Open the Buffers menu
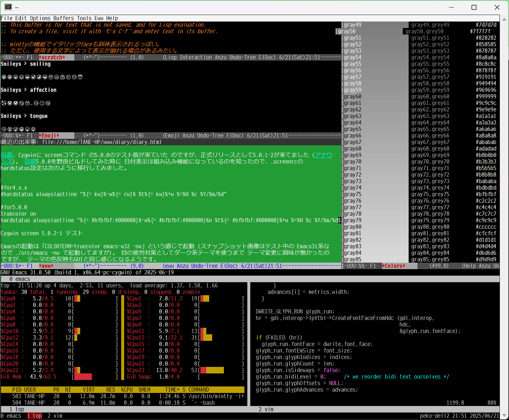Image resolution: width=509 pixels, height=420 pixels. coord(64,18)
